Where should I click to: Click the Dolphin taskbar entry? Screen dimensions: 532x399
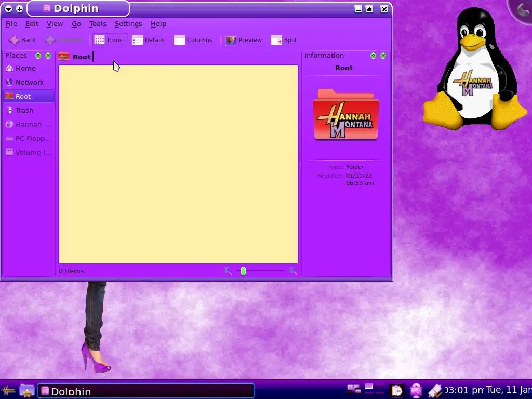pos(146,391)
